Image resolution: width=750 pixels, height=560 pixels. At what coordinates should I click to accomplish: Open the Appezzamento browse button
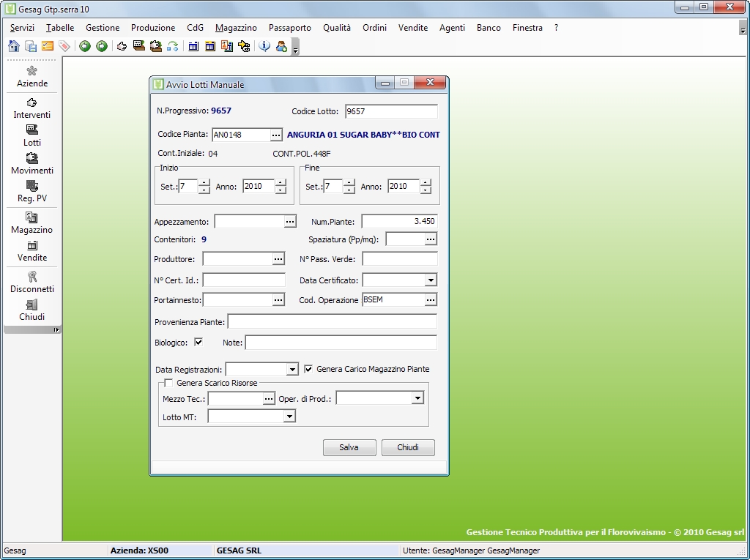coord(290,221)
